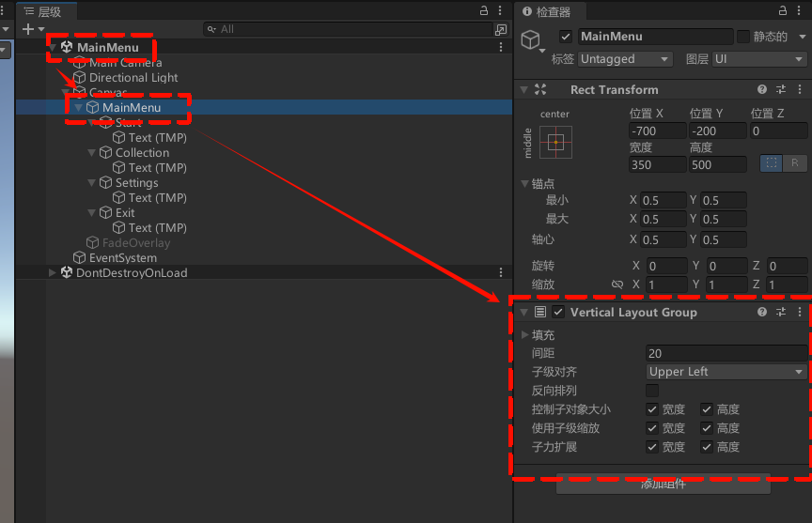Toggle Use Child Scale height (高度) checkbox
This screenshot has width=812, height=523.
[x=707, y=428]
